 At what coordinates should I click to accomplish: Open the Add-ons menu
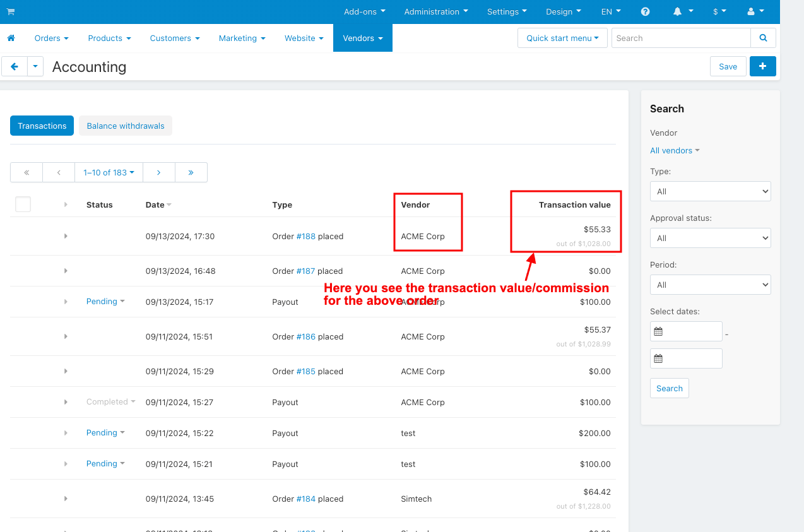[x=364, y=12]
